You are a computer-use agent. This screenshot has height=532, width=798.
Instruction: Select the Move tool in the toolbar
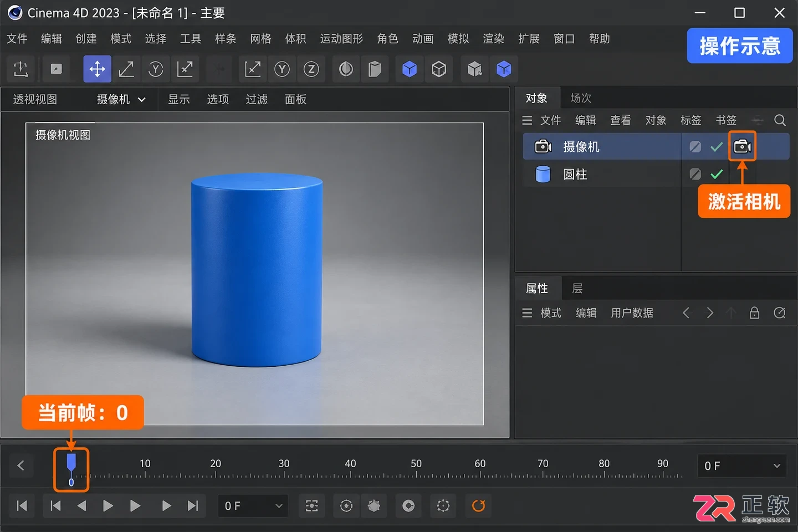click(x=97, y=69)
